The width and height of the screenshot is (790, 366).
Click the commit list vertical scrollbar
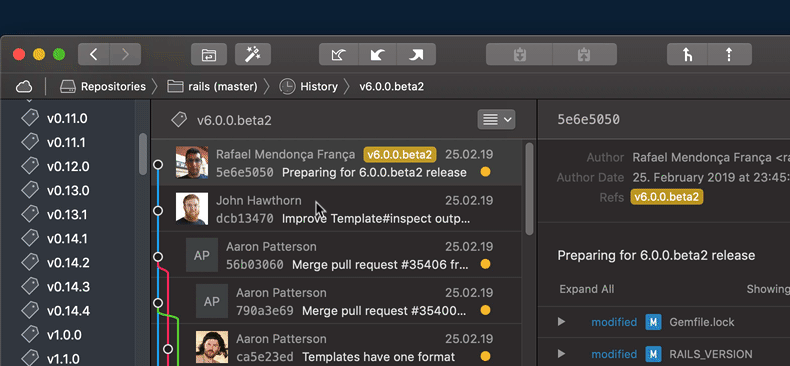529,189
